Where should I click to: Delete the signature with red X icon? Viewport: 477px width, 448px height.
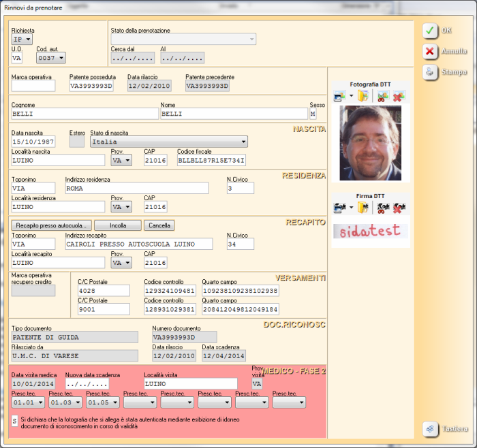click(x=398, y=208)
